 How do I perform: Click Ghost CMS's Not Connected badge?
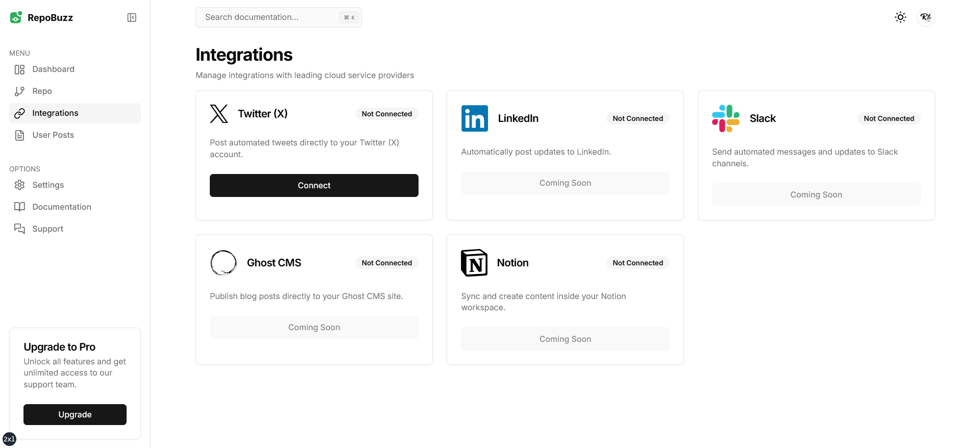[x=387, y=263]
